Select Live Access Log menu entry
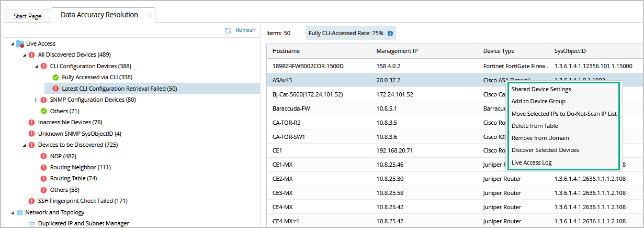The height and width of the screenshot is (228, 644). (x=532, y=162)
